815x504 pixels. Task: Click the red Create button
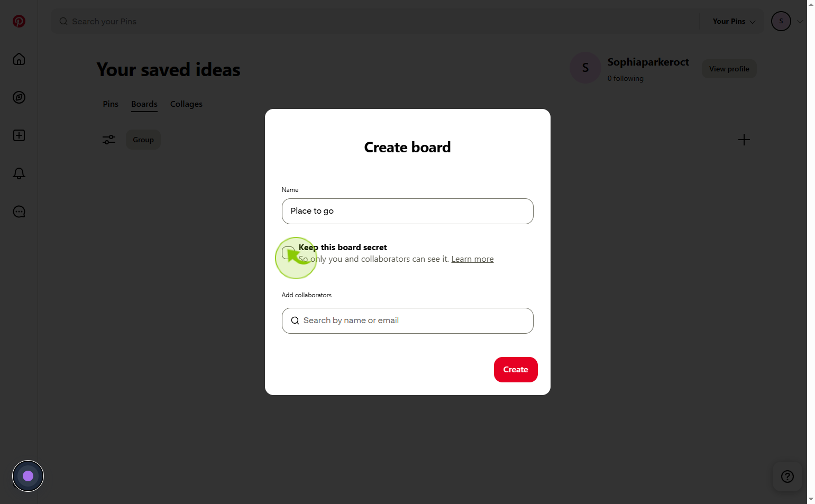[516, 370]
